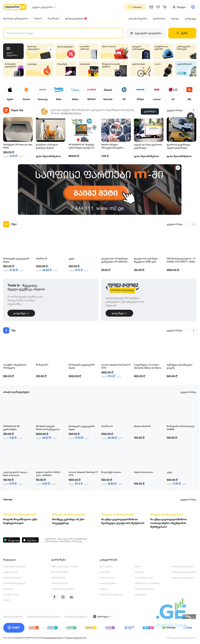The height and width of the screenshot is (644, 200).
Task: Open the HP laser jet printer thumbnail
Action: (x=18, y=129)
